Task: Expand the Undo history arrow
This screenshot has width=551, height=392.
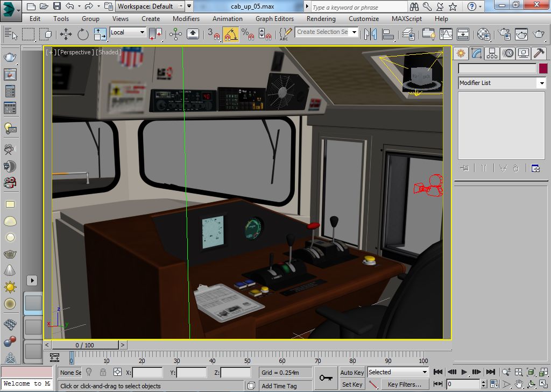Action: (79, 6)
